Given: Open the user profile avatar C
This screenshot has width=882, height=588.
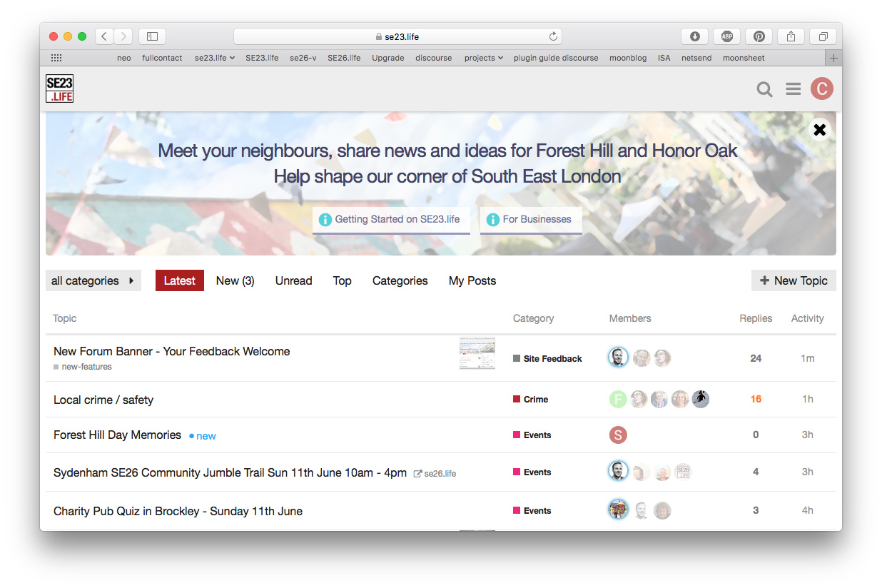Looking at the screenshot, I should pos(822,88).
